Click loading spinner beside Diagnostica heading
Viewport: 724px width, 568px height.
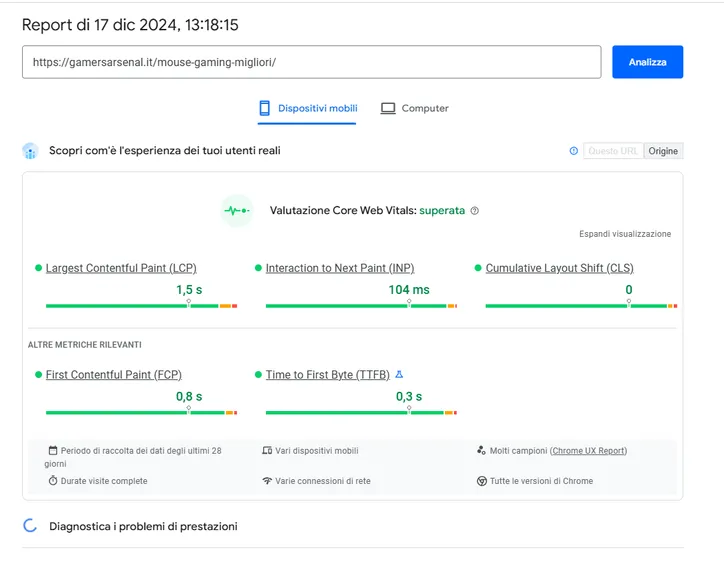click(x=30, y=526)
